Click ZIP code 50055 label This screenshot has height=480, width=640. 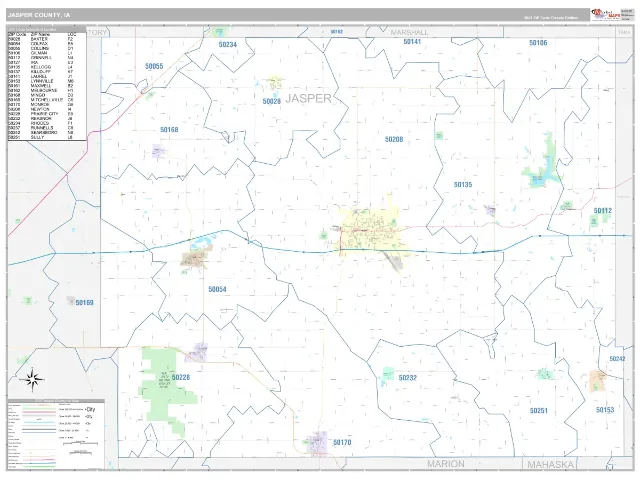pos(154,66)
